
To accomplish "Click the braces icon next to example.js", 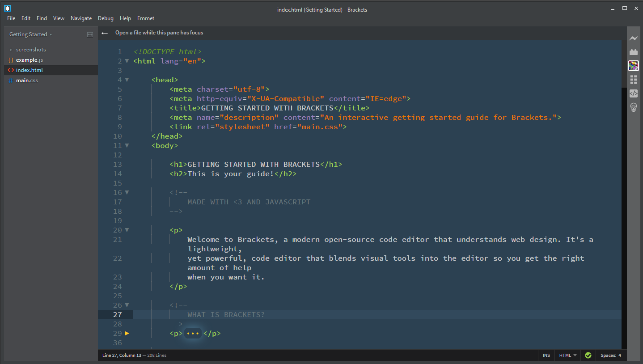I will [x=11, y=60].
